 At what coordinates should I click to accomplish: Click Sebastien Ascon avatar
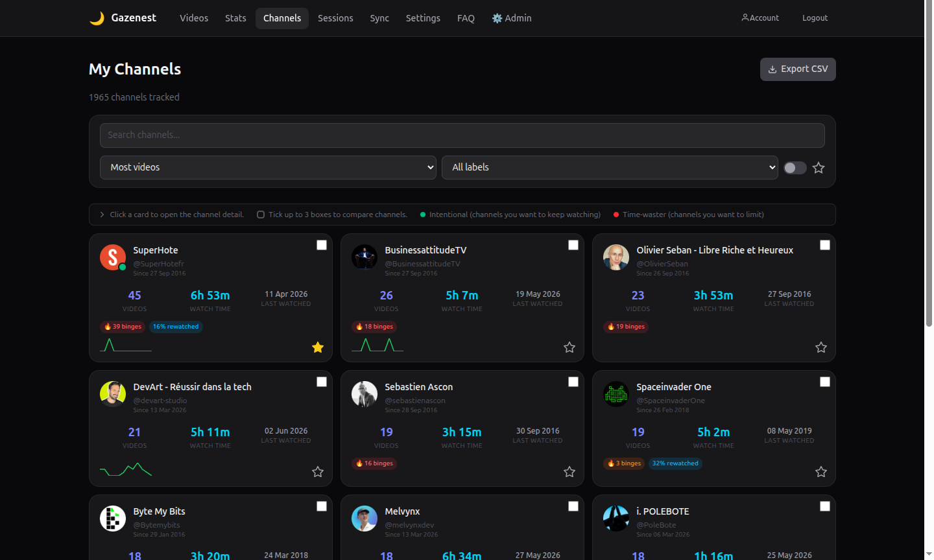(x=365, y=394)
